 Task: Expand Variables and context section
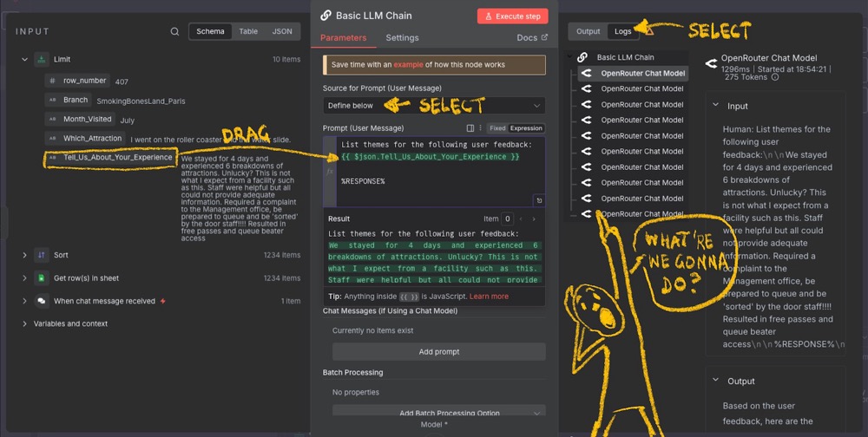click(24, 323)
